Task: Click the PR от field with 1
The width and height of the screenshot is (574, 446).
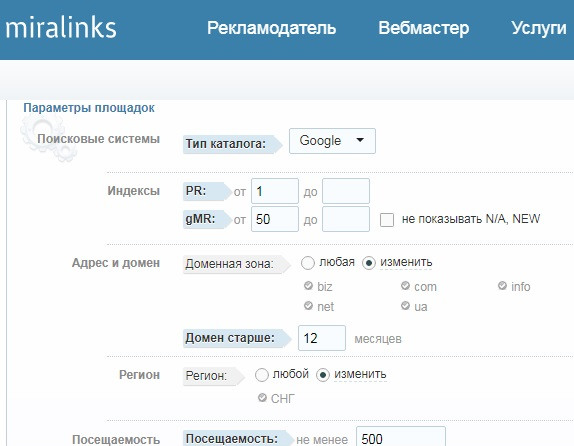Action: tap(275, 191)
